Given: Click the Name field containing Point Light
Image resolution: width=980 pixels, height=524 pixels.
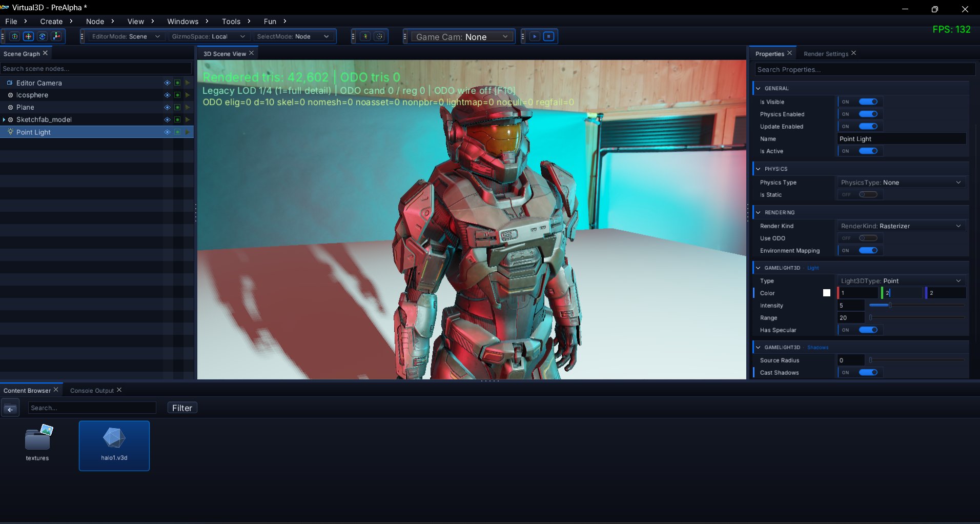Looking at the screenshot, I should (x=902, y=138).
